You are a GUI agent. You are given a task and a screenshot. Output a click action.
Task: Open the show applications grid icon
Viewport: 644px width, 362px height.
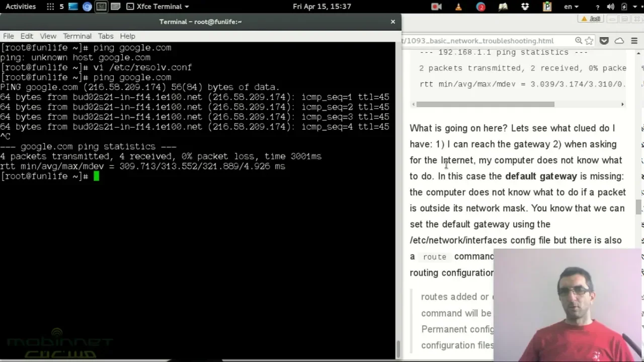[50, 7]
